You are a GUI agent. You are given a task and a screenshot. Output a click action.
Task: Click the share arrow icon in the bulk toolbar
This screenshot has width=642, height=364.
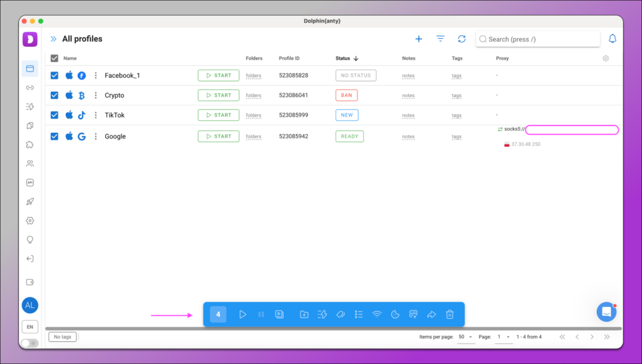(x=431, y=315)
